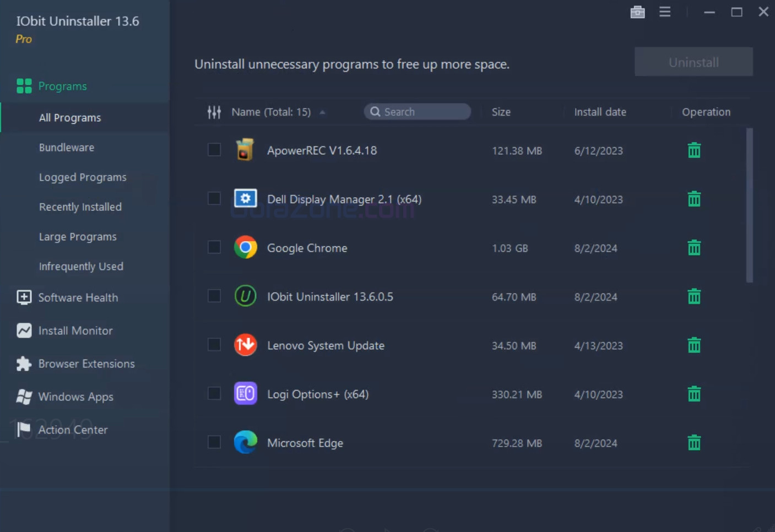Click the Microsoft Edge app icon

coord(246,443)
